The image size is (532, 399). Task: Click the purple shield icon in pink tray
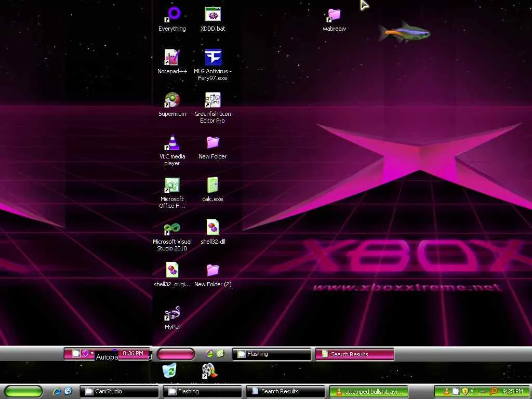coord(86,353)
